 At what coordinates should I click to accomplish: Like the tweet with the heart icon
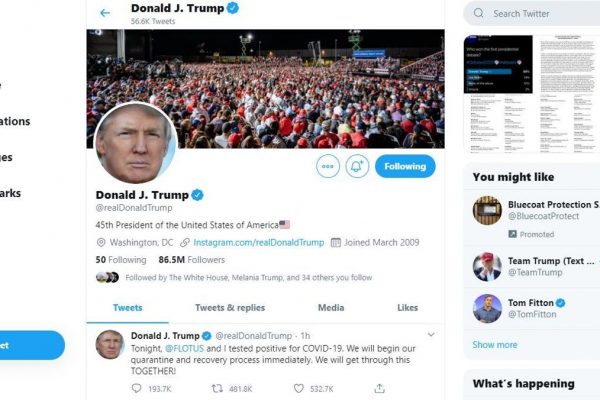[299, 389]
